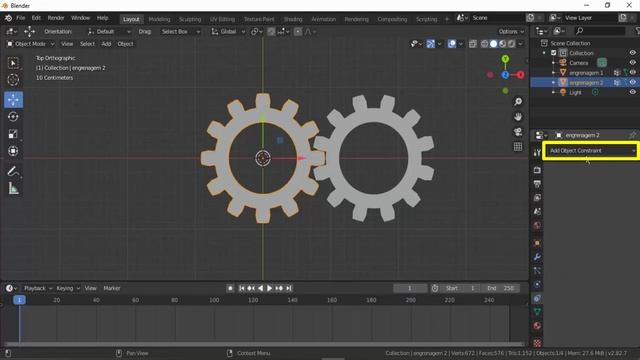Click the blue frame 1 playhead marker
Screen dimensions: 640x360
coord(19,300)
